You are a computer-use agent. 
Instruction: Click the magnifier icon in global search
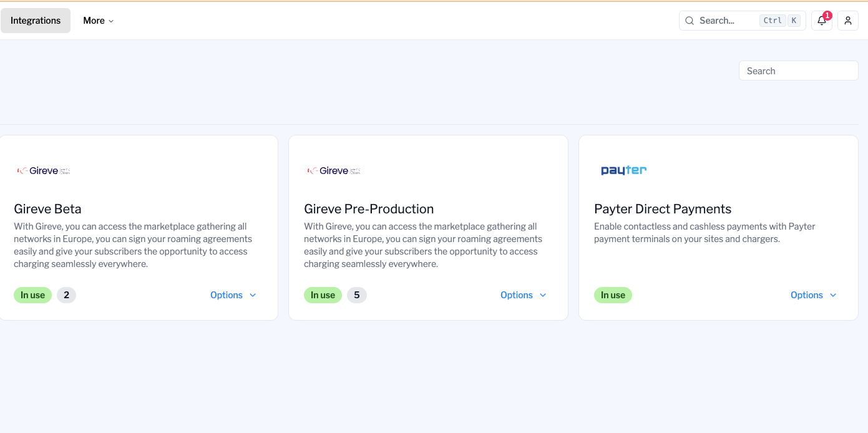tap(690, 21)
